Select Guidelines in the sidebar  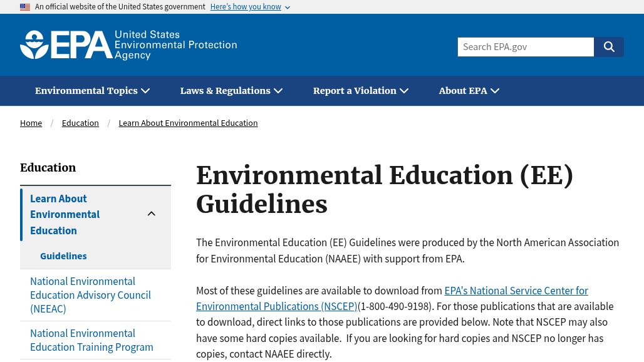click(x=63, y=256)
